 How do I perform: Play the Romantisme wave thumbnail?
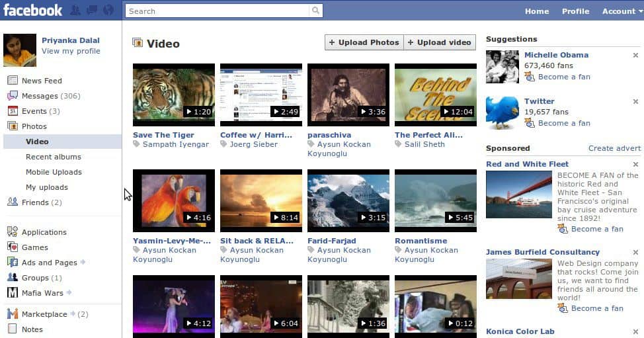tap(436, 201)
